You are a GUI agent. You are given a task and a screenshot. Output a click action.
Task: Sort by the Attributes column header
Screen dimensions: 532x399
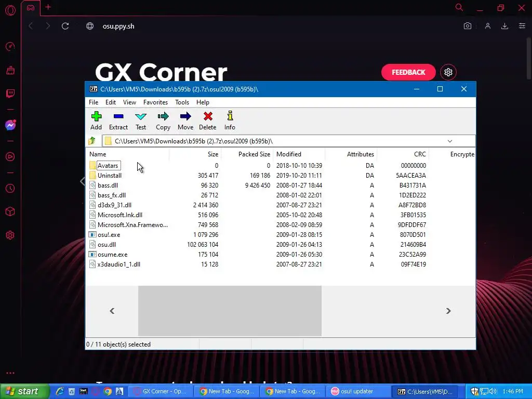[351, 154]
